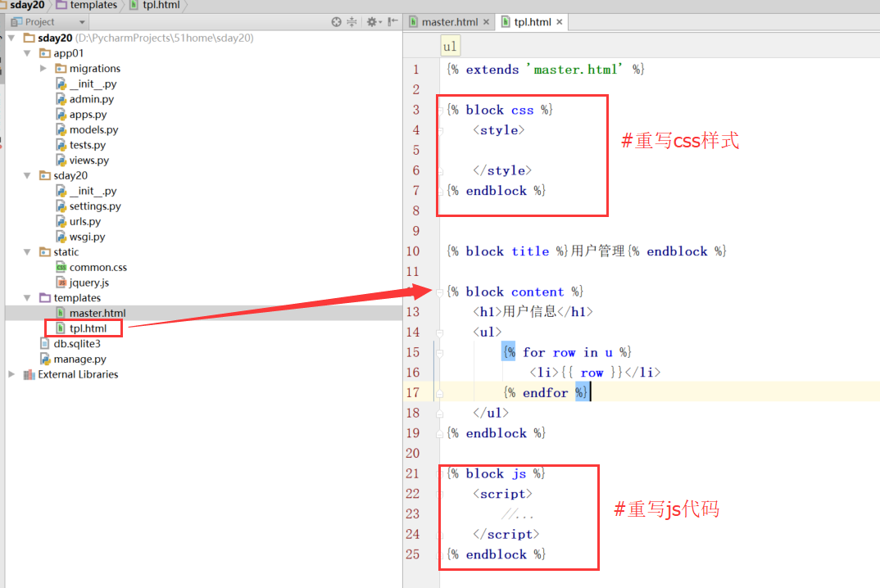Fold the ul tag at line 14
Screen dimensions: 880x588
[x=440, y=332]
